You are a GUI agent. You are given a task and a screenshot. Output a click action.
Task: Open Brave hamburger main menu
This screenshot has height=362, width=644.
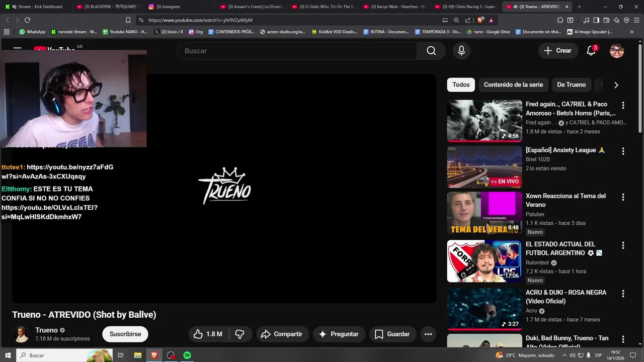tap(637, 20)
